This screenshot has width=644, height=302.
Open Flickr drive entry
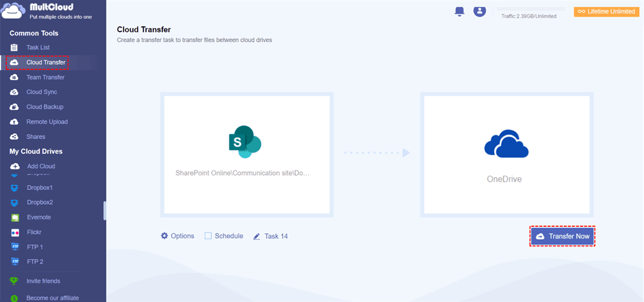pyautogui.click(x=34, y=233)
